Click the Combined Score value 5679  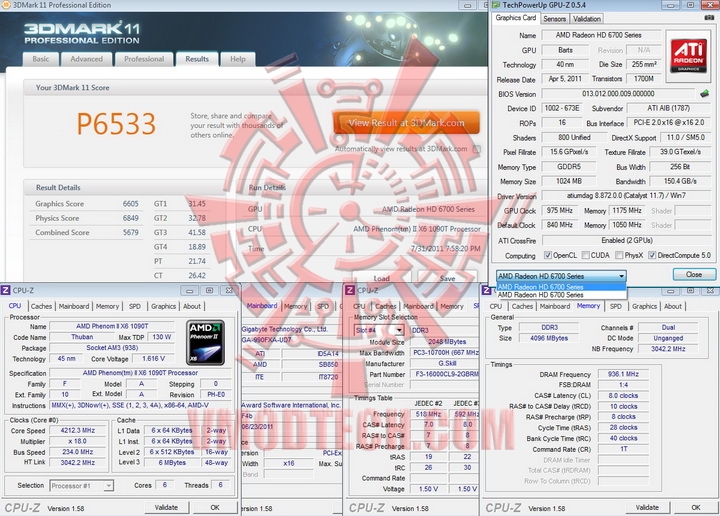point(130,232)
